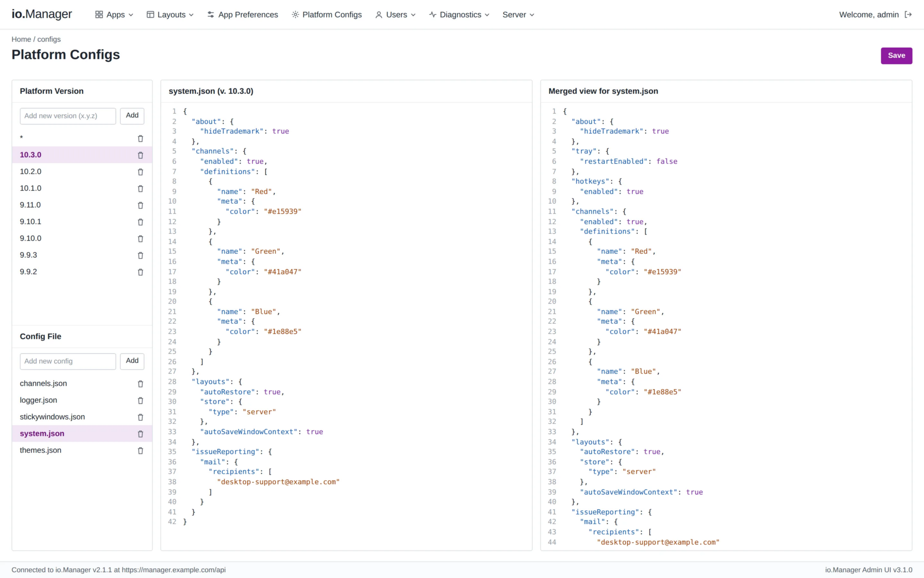Navigate to Home in the breadcrumb
924x578 pixels.
[x=21, y=39]
